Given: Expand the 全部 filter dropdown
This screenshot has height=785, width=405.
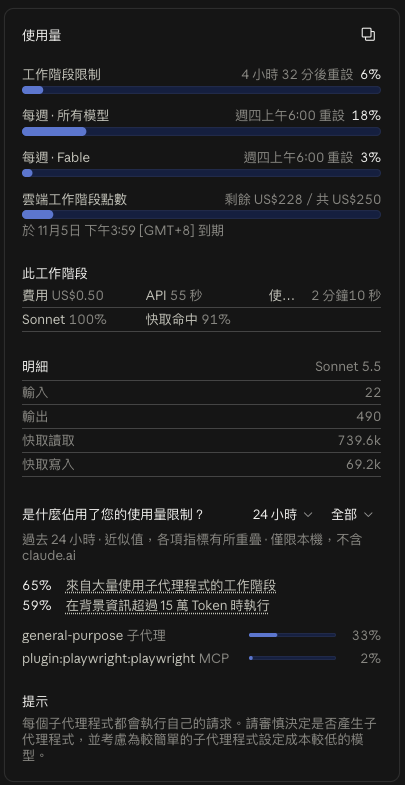Looking at the screenshot, I should pyautogui.click(x=352, y=515).
